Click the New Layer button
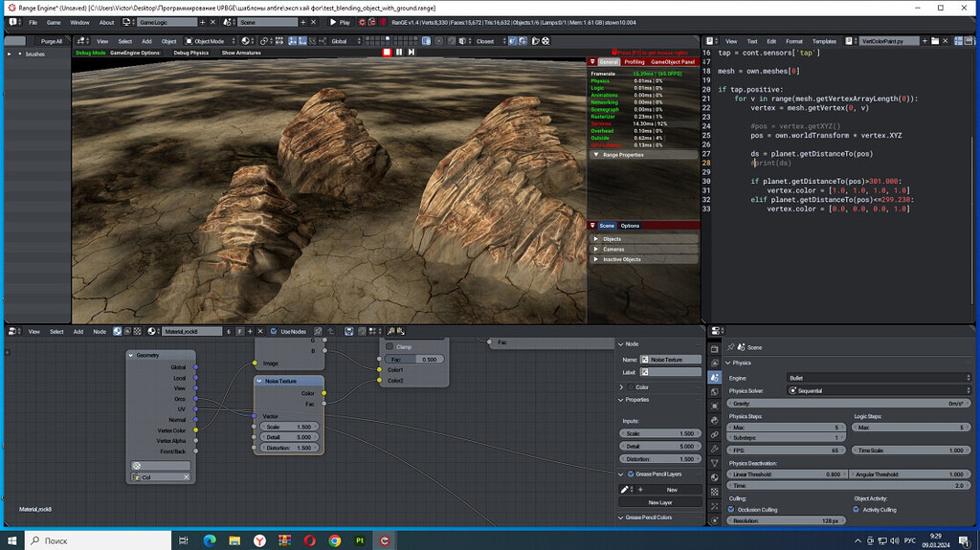The width and height of the screenshot is (980, 550). coord(660,502)
